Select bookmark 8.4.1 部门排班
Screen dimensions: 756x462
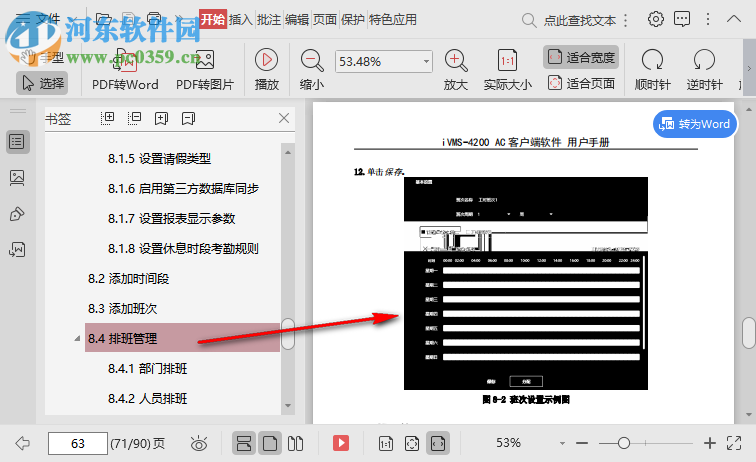(148, 368)
